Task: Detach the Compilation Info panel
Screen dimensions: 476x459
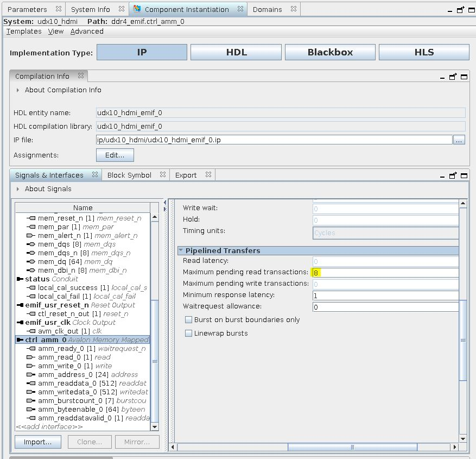Action: [x=453, y=77]
